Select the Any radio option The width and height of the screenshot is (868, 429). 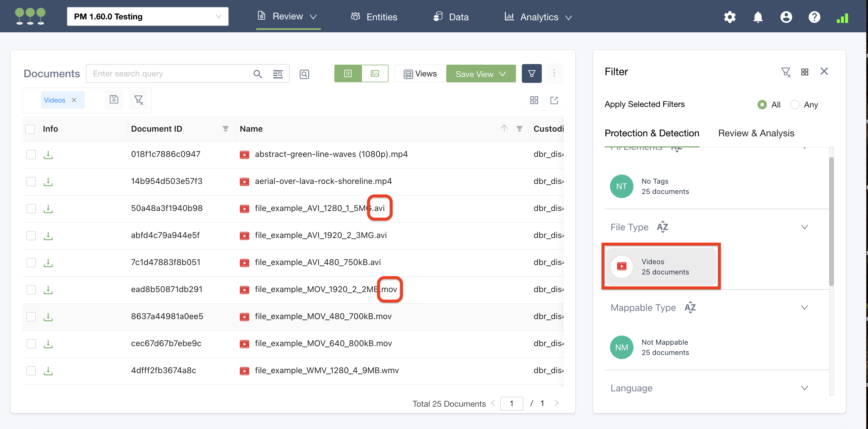795,105
